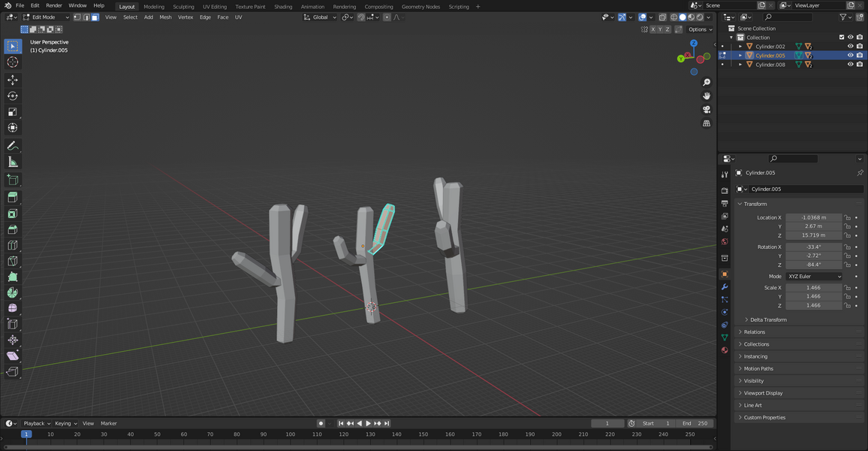Click the End frame 250 field
The width and height of the screenshot is (868, 451).
[695, 423]
